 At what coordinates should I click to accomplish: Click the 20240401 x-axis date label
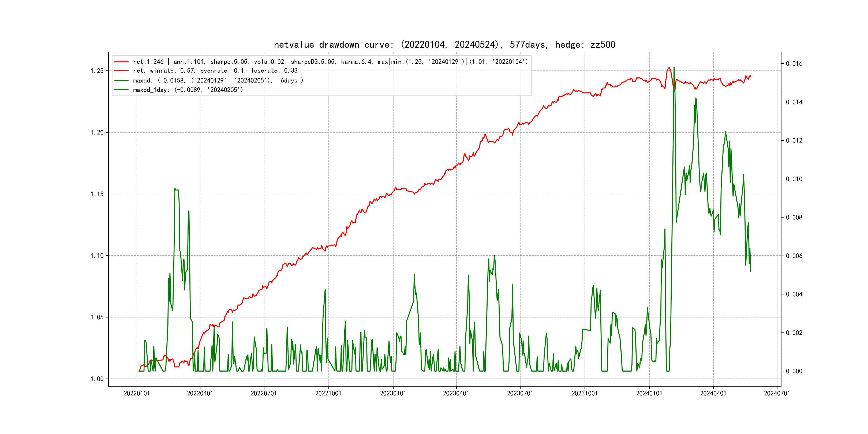coord(713,393)
